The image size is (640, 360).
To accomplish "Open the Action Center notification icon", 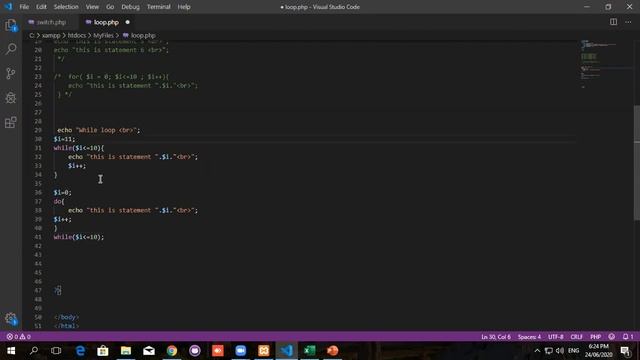I will 625,351.
